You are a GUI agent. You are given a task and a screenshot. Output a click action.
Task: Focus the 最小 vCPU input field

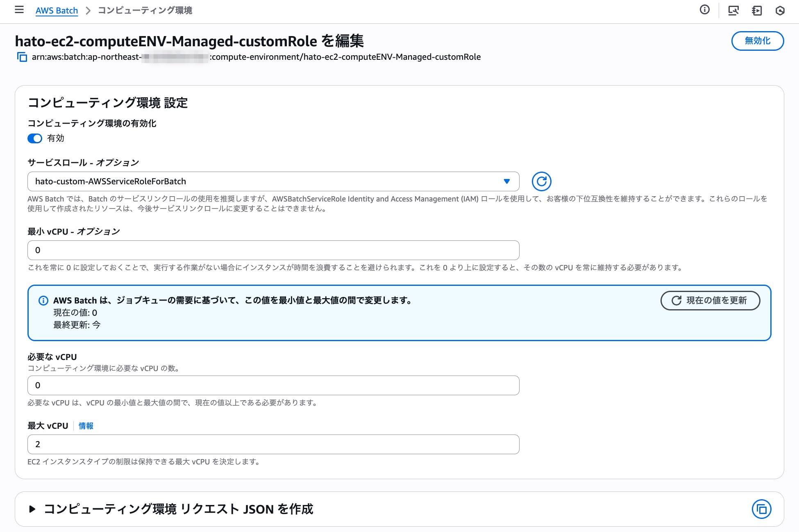273,250
